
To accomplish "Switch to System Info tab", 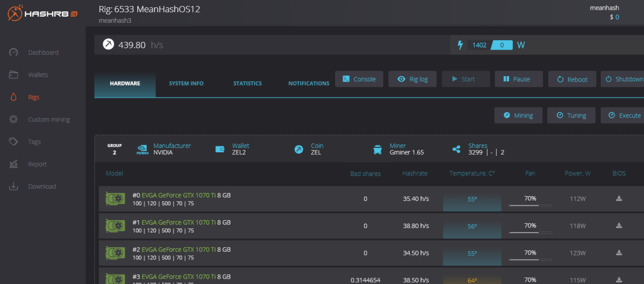I will [186, 84].
